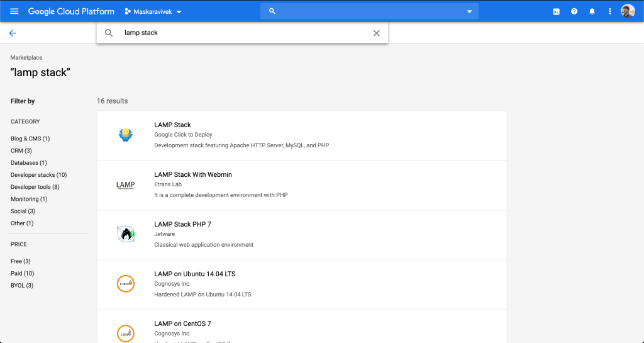Click the orange logo for LAMP on CentOS
644x343 pixels.
tap(126, 333)
